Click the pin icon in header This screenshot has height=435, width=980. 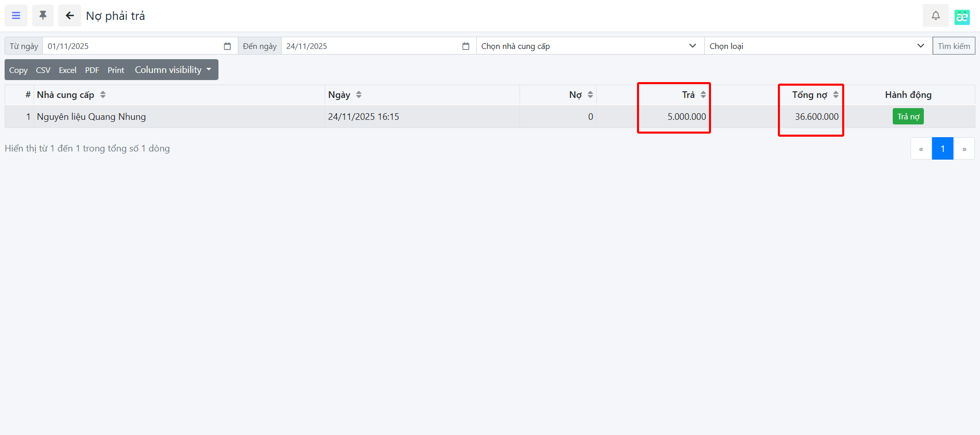[43, 16]
